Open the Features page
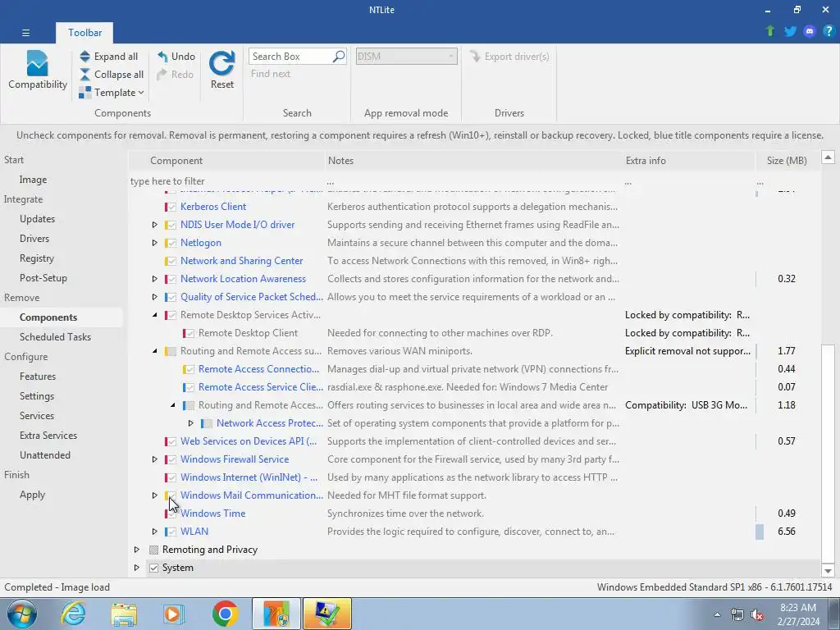 point(38,376)
